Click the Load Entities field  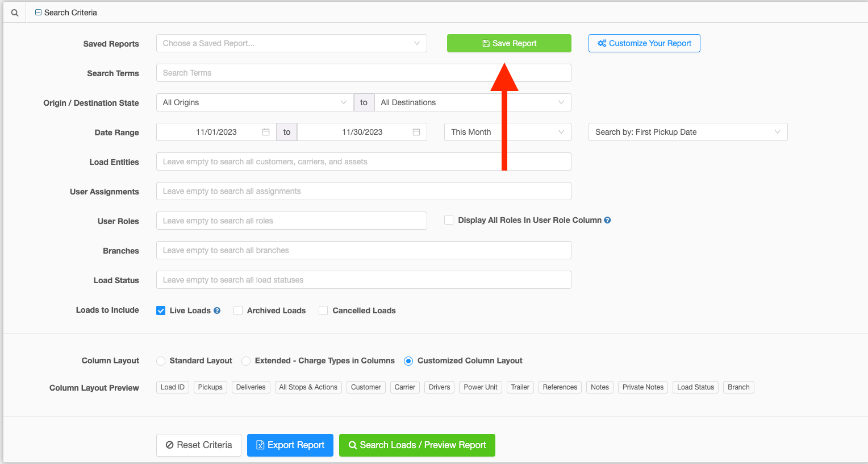point(364,161)
